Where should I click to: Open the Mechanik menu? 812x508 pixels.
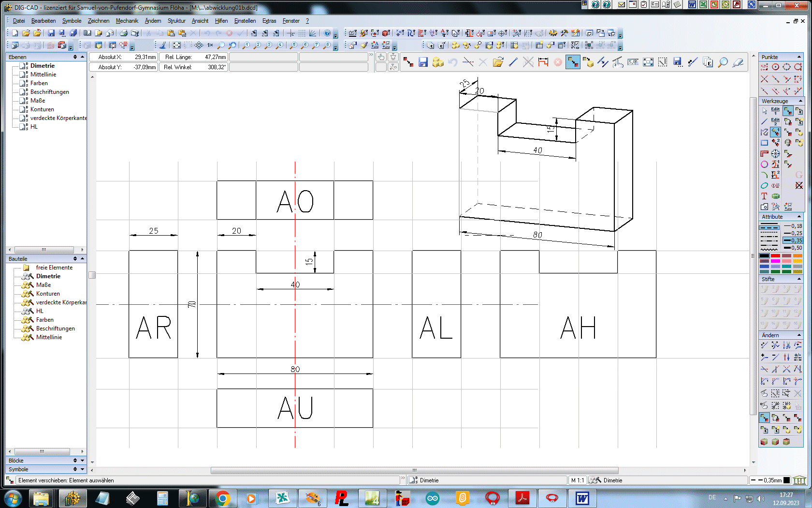point(127,21)
